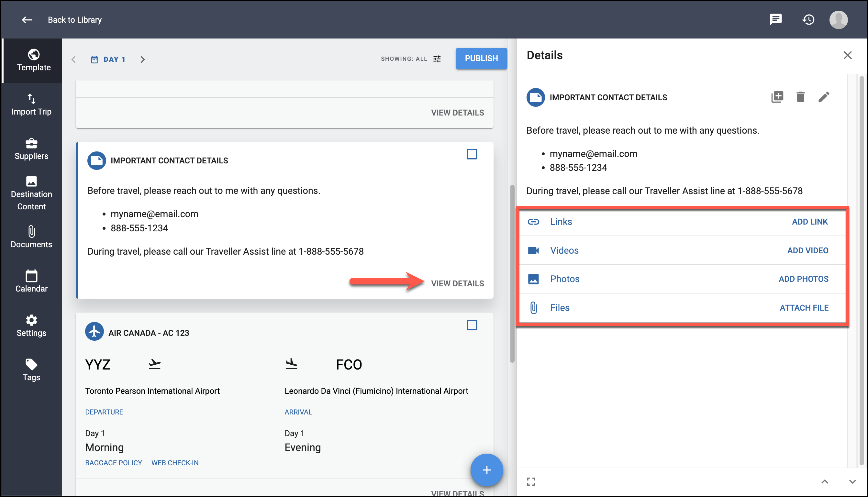Delete the Important Contact Details item

(x=800, y=97)
